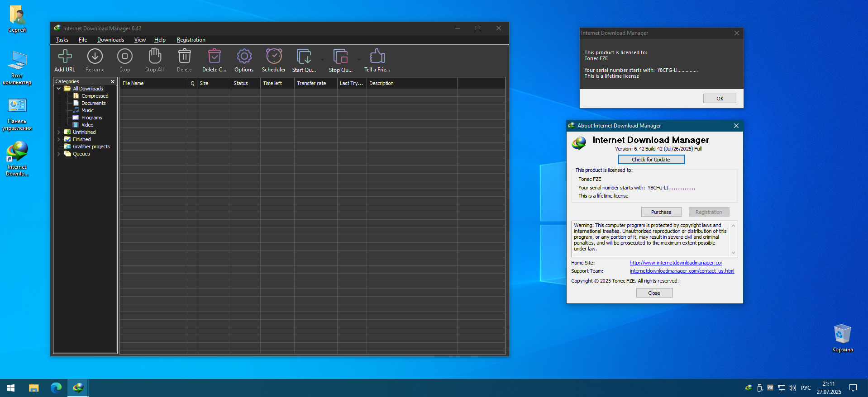The width and height of the screenshot is (868, 397).
Task: Select the Video category
Action: [x=87, y=125]
